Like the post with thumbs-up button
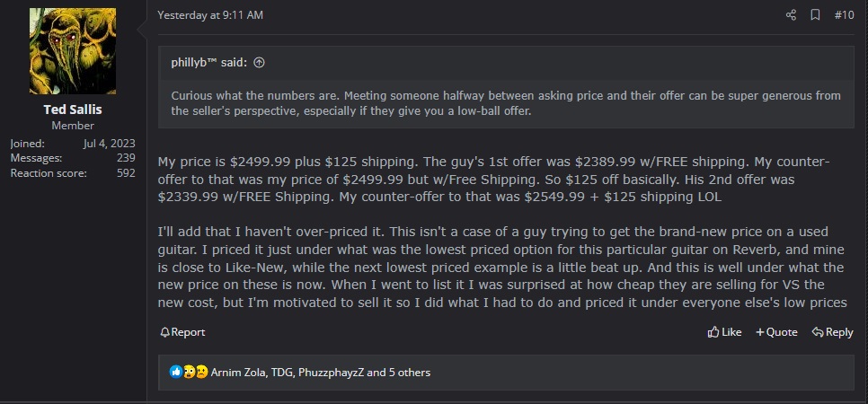This screenshot has height=404, width=868. tap(724, 332)
